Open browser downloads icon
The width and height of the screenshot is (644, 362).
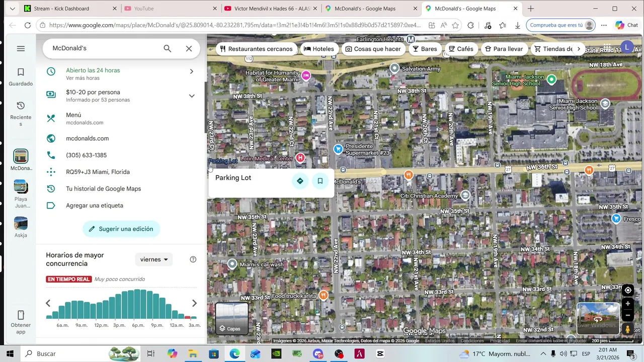pyautogui.click(x=518, y=25)
